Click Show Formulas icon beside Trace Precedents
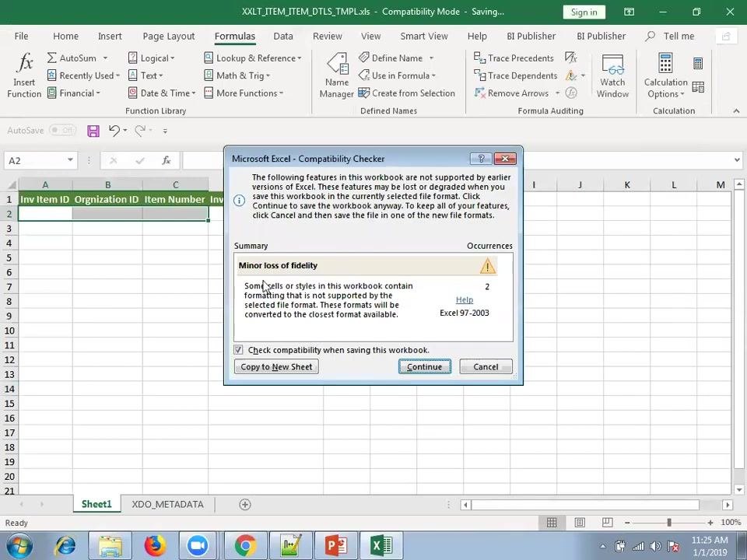This screenshot has width=747, height=560. 570,58
